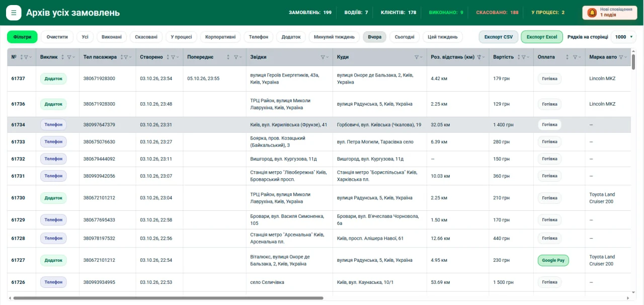Click the green Фільтри button
This screenshot has height=305, width=644.
pos(22,37)
